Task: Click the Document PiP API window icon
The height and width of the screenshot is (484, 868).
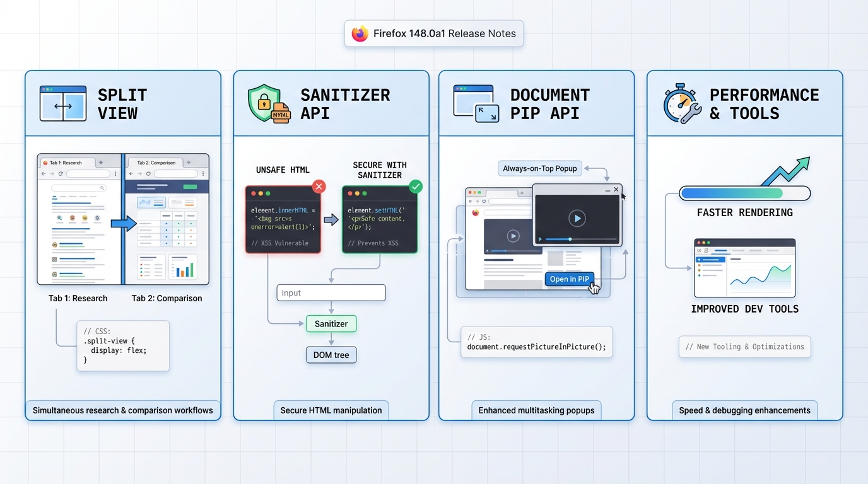Action: (476, 104)
